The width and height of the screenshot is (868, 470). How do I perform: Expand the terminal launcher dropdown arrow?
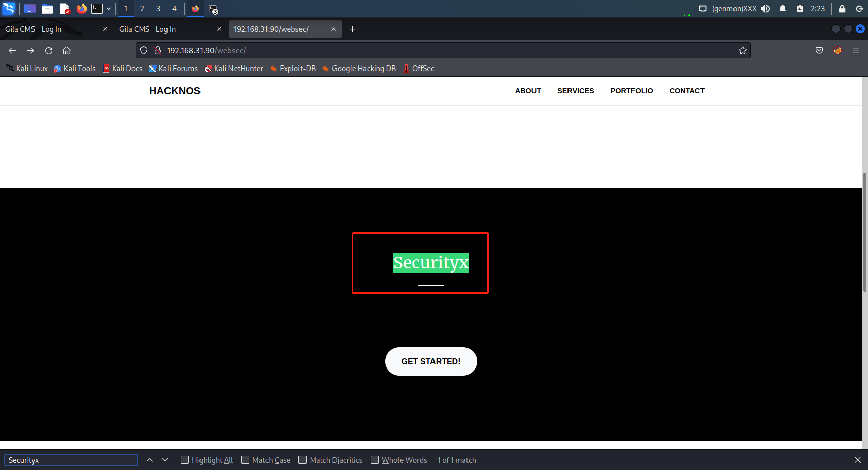pos(109,9)
